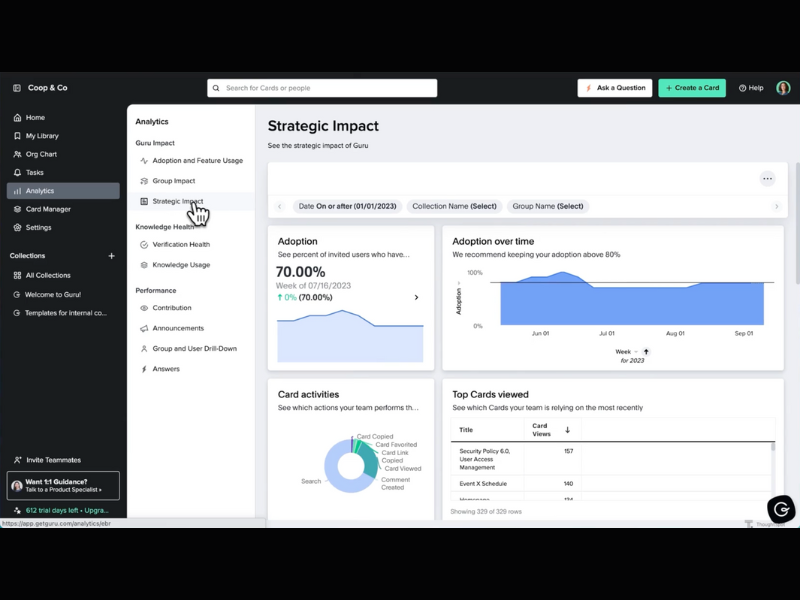Sort by Card Views column arrow
Image resolution: width=800 pixels, height=600 pixels.
click(567, 430)
